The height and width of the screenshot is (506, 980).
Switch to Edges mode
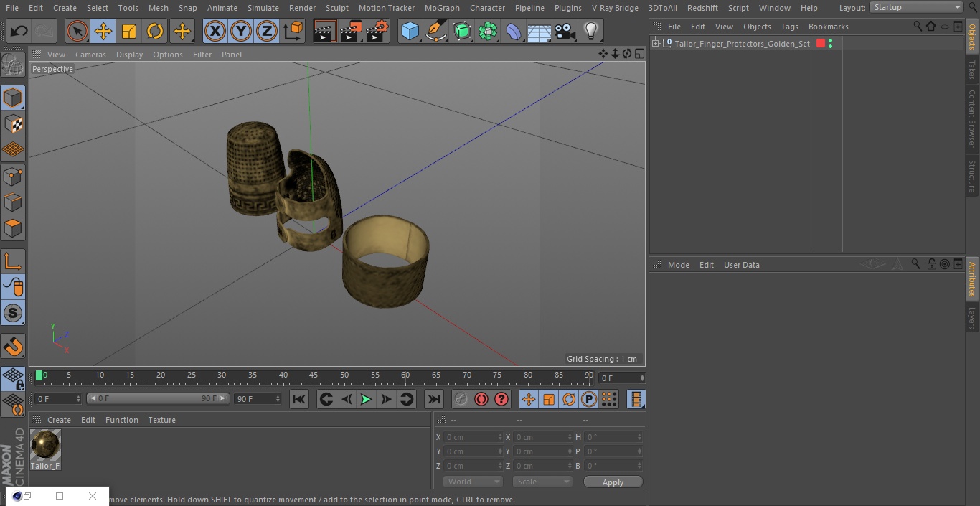pyautogui.click(x=13, y=202)
